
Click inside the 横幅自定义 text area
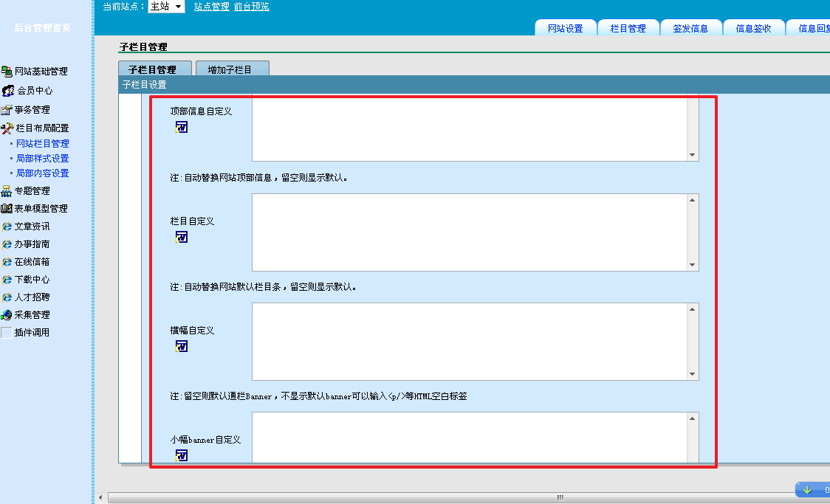(x=469, y=341)
